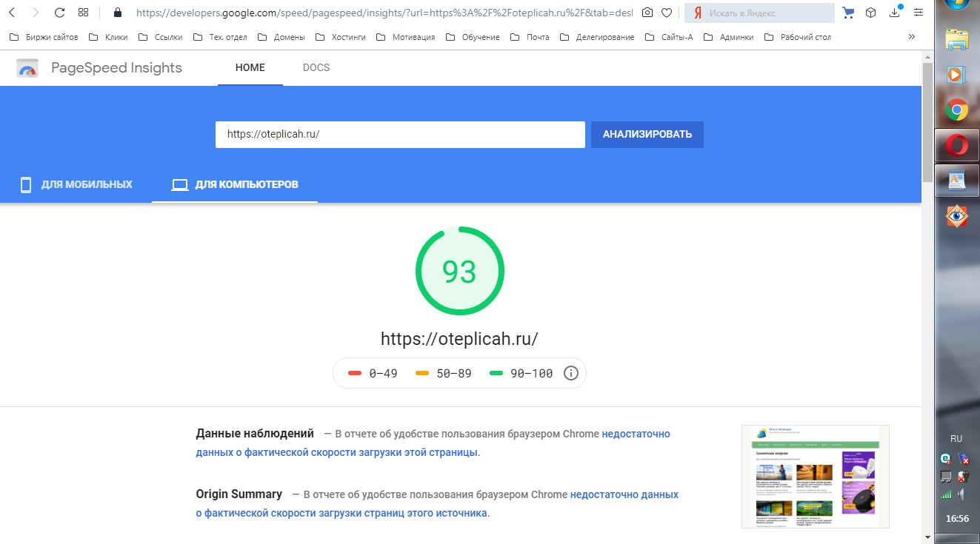The height and width of the screenshot is (544, 980).
Task: Show the system clock at 16:56
Action: 956,519
